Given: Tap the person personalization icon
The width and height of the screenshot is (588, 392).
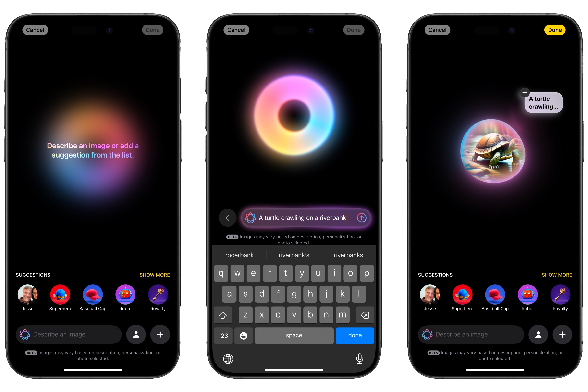Looking at the screenshot, I should (136, 334).
